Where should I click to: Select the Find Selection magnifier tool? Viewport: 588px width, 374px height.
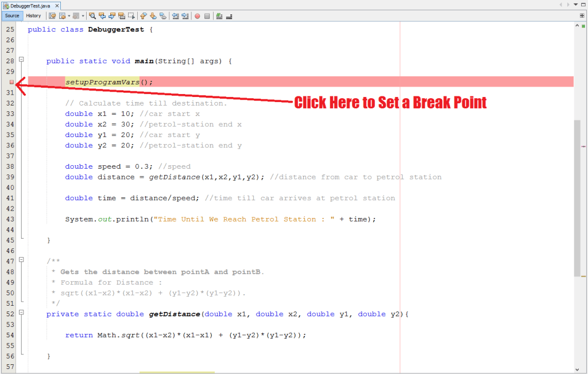point(92,17)
